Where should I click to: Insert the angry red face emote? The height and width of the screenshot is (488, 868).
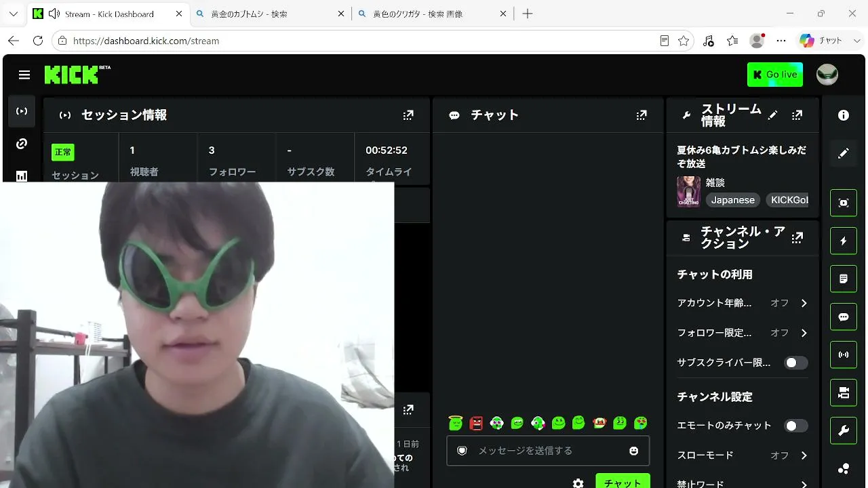click(x=476, y=423)
